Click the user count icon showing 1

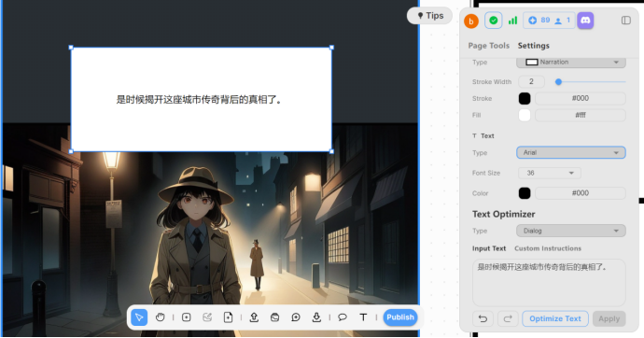[x=562, y=21]
